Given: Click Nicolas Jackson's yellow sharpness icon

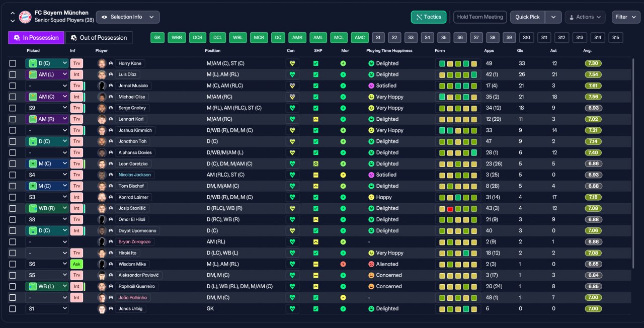Looking at the screenshot, I should click(x=315, y=175).
